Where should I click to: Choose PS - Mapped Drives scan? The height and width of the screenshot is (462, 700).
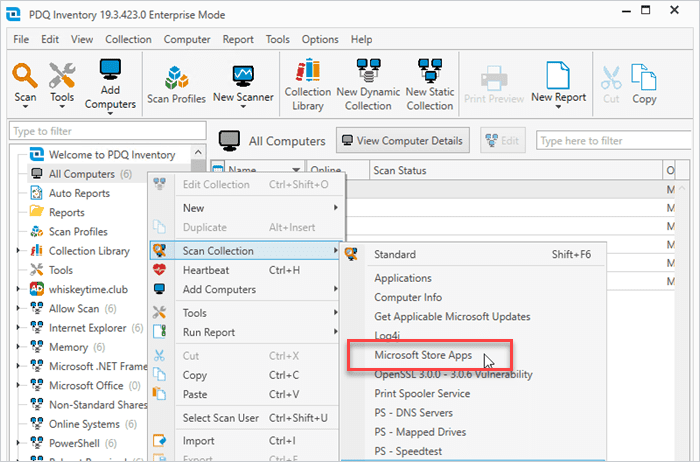pos(420,432)
